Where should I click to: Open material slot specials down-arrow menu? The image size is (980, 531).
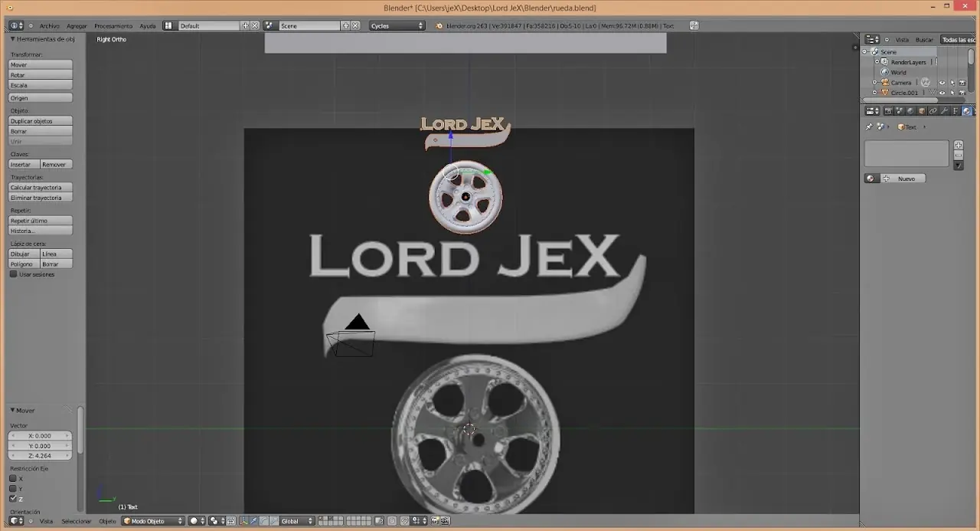pos(959,166)
